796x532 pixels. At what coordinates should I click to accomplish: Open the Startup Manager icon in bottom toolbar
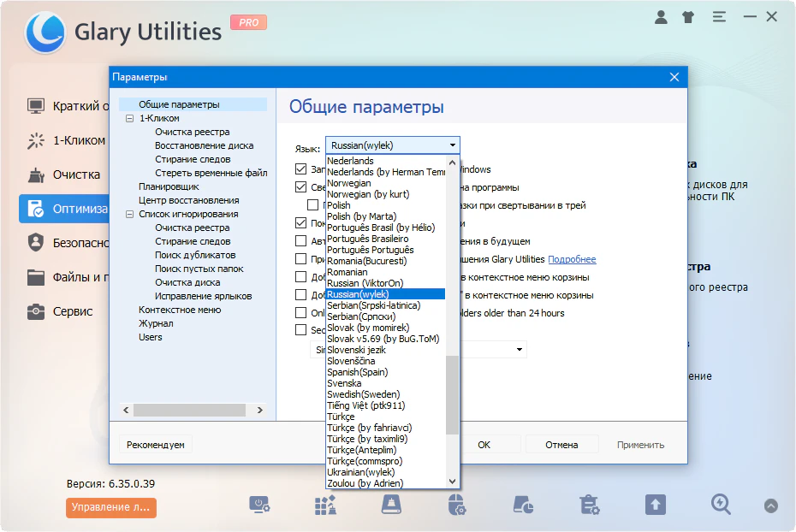coord(259,505)
